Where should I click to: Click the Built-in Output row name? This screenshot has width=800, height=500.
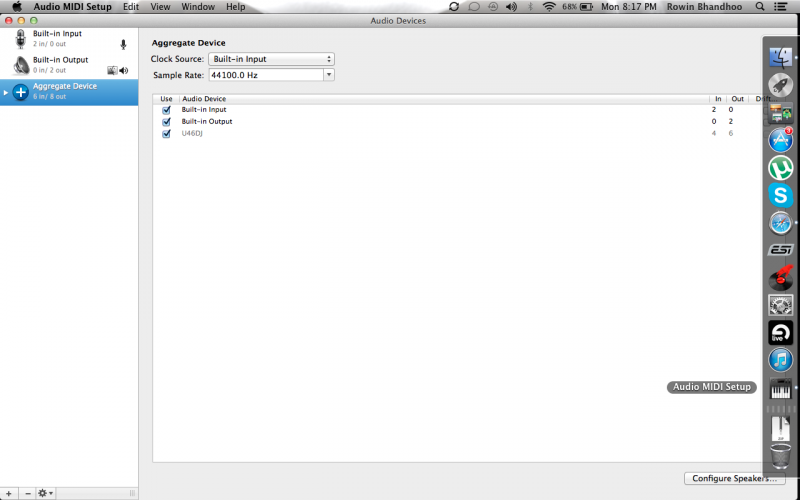tap(207, 121)
